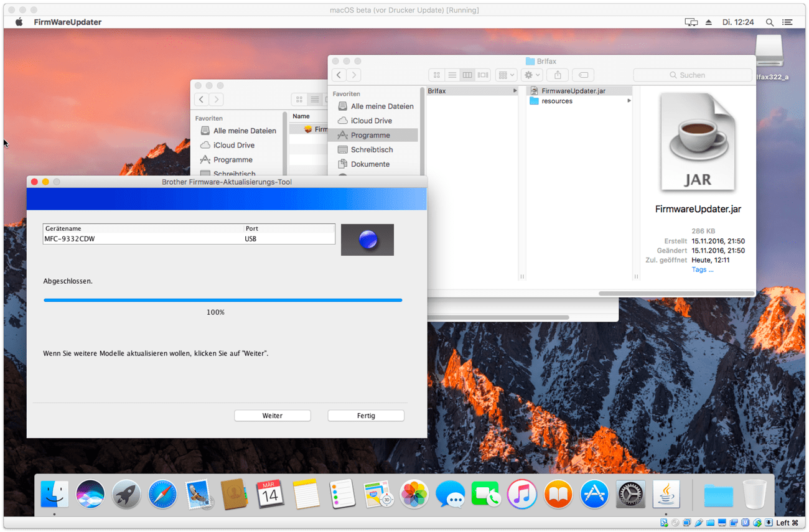Click the eject icon in menu bar
Screen dimensions: 809x532
coord(708,22)
